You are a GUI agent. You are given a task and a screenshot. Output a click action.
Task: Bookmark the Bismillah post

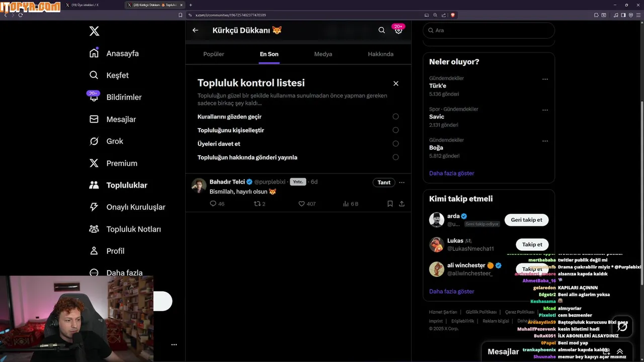coord(390,204)
